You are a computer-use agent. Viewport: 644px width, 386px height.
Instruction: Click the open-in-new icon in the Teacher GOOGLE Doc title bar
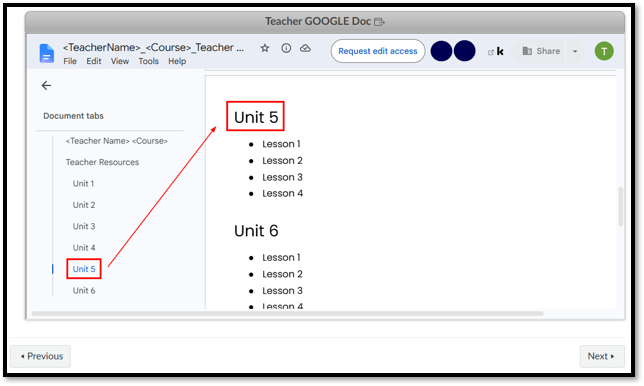[380, 21]
